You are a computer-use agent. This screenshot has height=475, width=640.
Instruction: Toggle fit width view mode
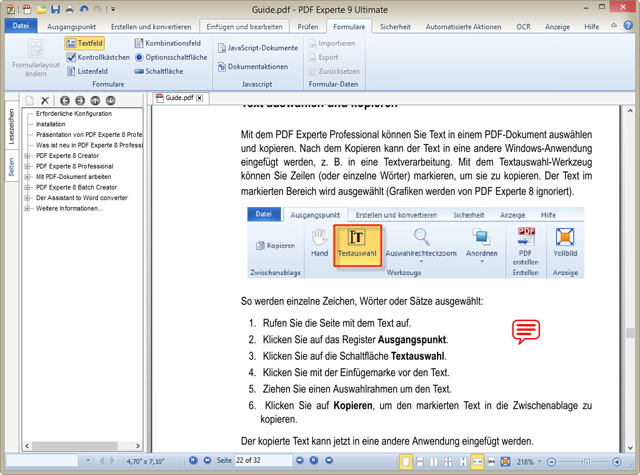click(x=477, y=462)
